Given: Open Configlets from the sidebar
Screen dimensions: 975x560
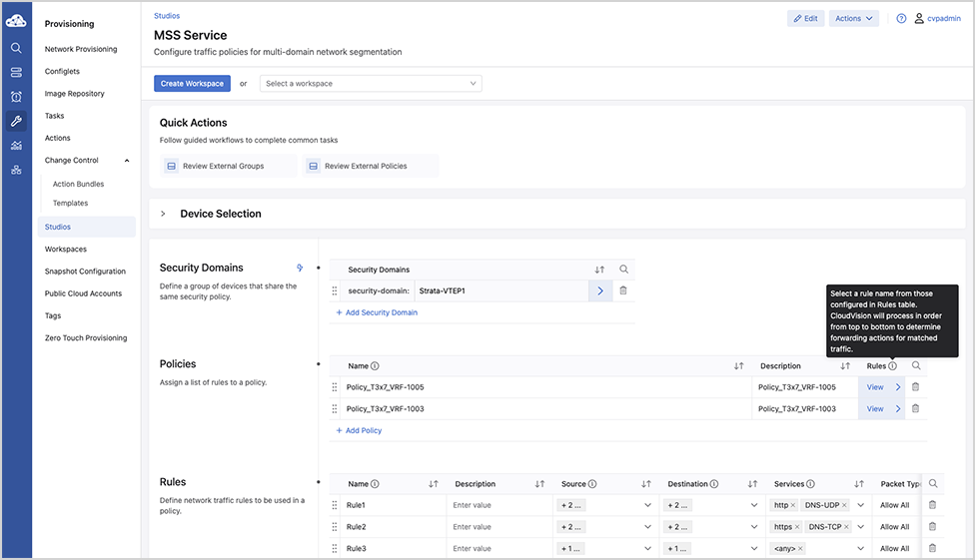Looking at the screenshot, I should point(62,72).
